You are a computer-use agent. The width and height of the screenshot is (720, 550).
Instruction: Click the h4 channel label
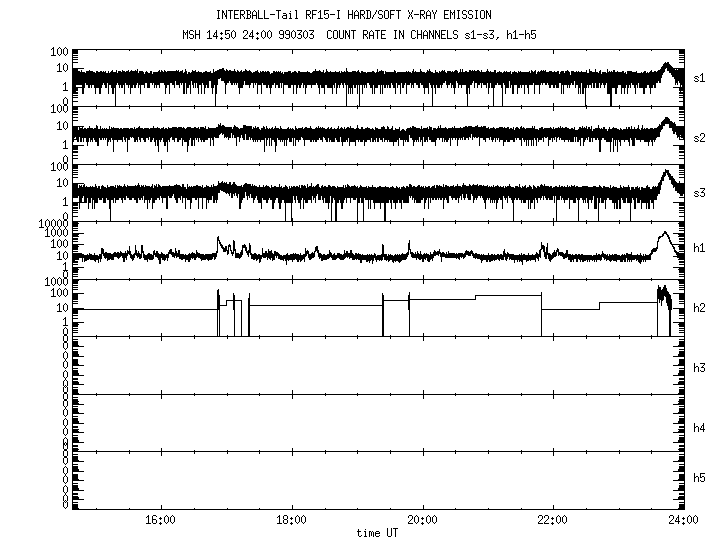pos(700,428)
